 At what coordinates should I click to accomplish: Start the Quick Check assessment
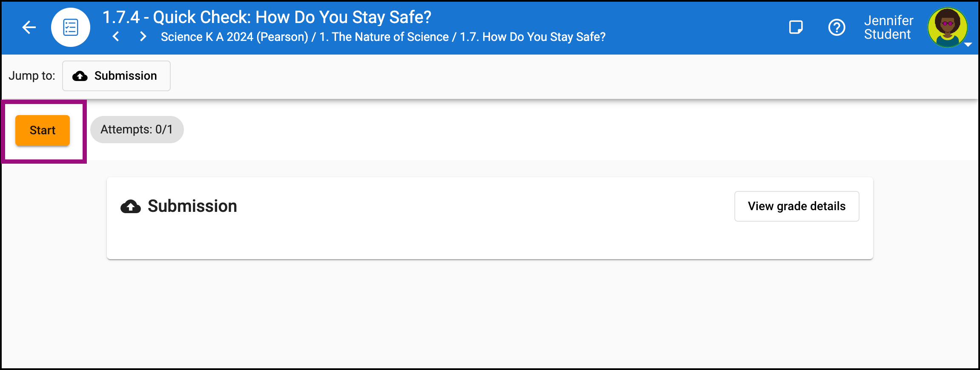coord(43,130)
